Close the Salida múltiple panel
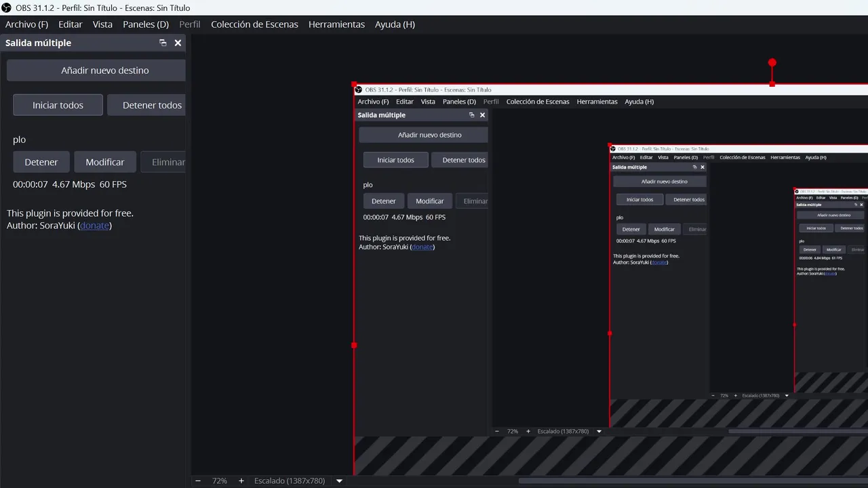868x488 pixels. pyautogui.click(x=178, y=43)
